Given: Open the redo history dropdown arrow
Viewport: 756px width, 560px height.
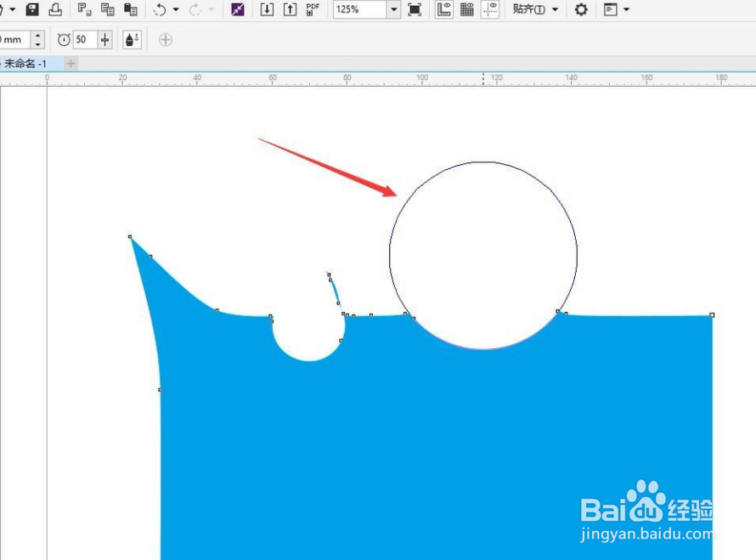Looking at the screenshot, I should coord(212,9).
